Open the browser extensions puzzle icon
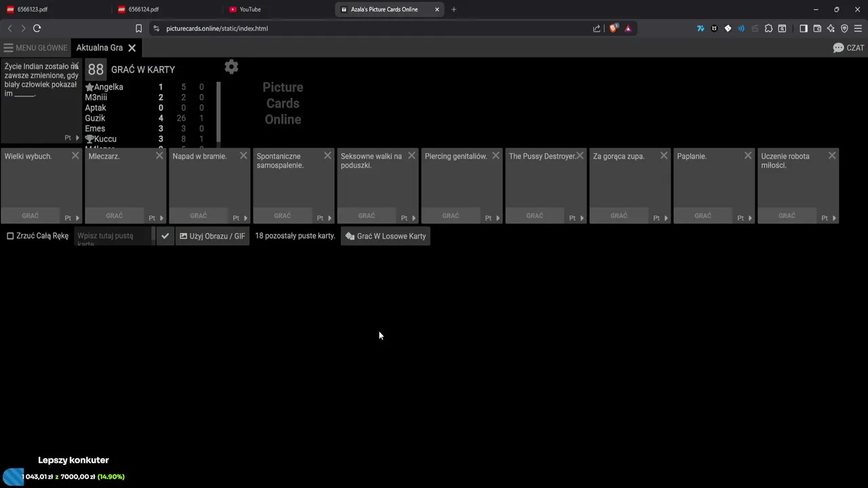Screen dimensions: 868x488 (768, 28)
